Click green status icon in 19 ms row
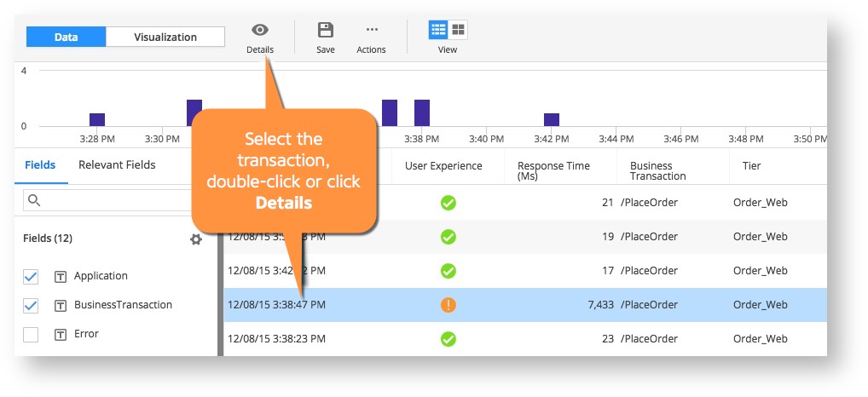The height and width of the screenshot is (397, 868). pos(448,237)
